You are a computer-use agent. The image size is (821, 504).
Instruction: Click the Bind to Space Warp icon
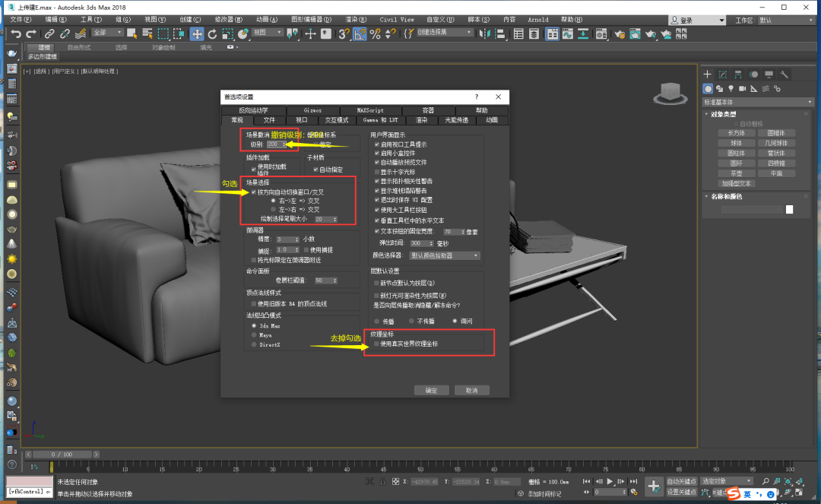pyautogui.click(x=81, y=34)
